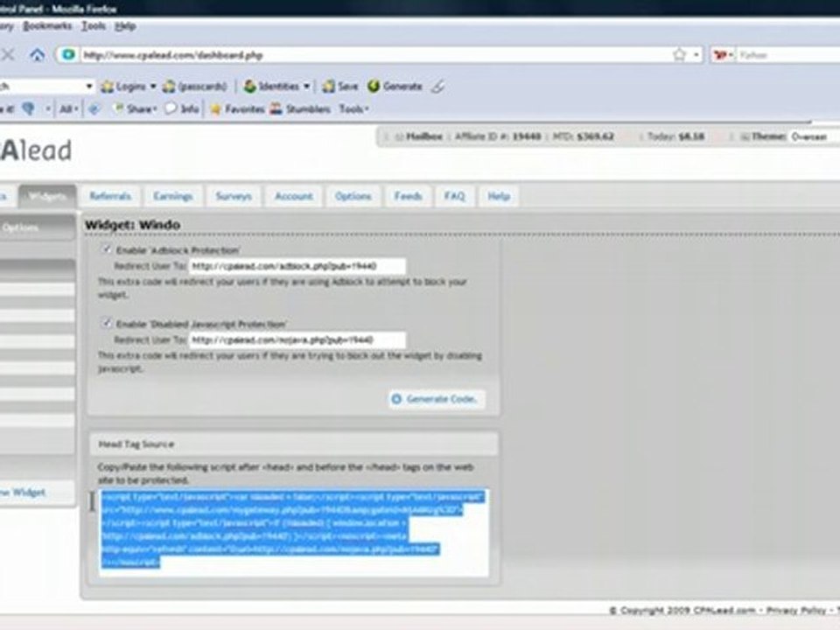
Task: Open the Share toolbar dropdown
Action: (135, 108)
